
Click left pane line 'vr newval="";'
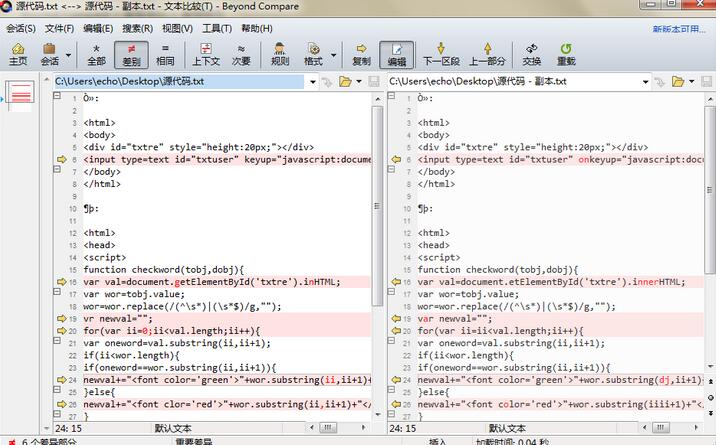118,318
